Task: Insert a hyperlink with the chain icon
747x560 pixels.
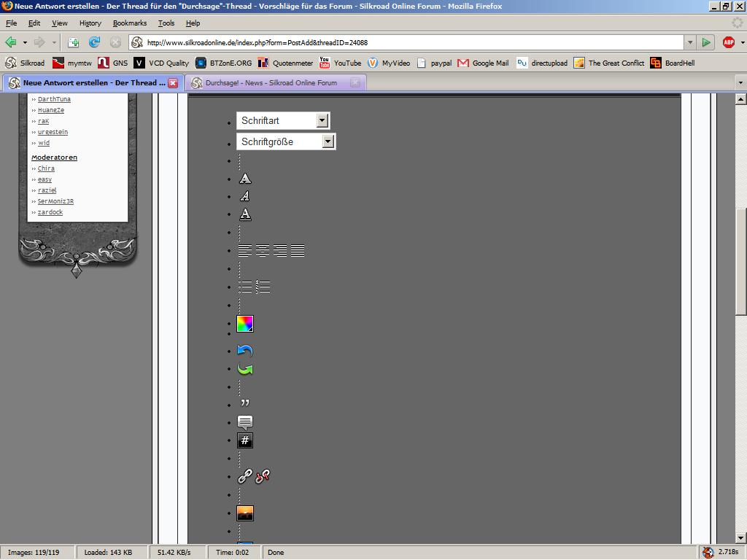Action: coord(244,477)
